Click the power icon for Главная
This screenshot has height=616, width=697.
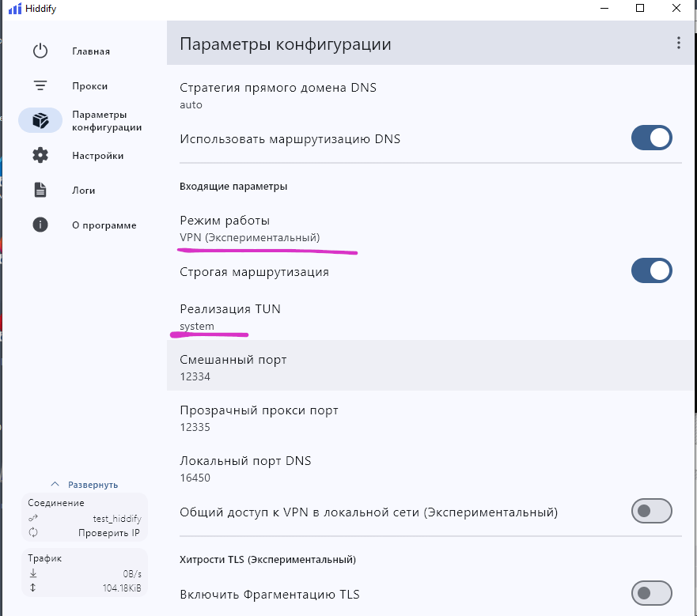tap(40, 51)
